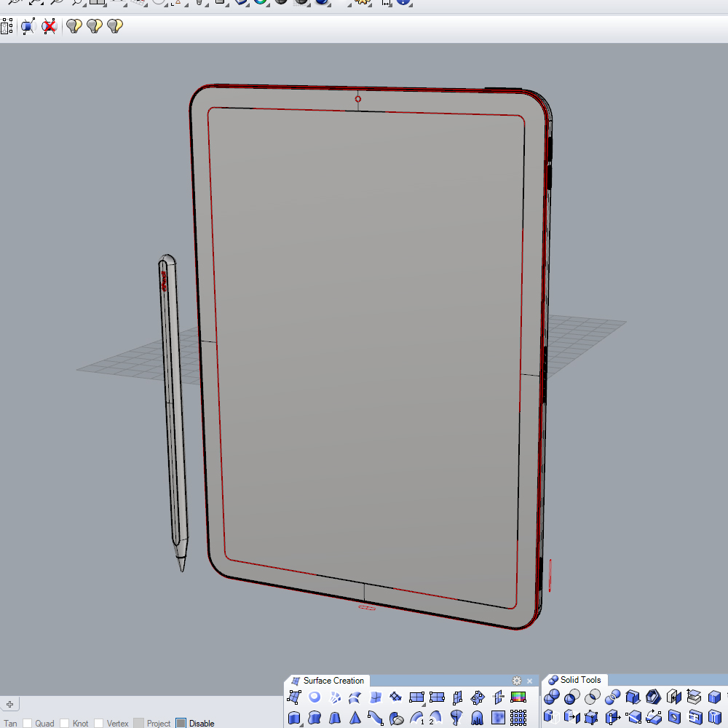The width and height of the screenshot is (728, 728).
Task: Expand flyout arrow on Rectangular plane icon
Action: [424, 704]
